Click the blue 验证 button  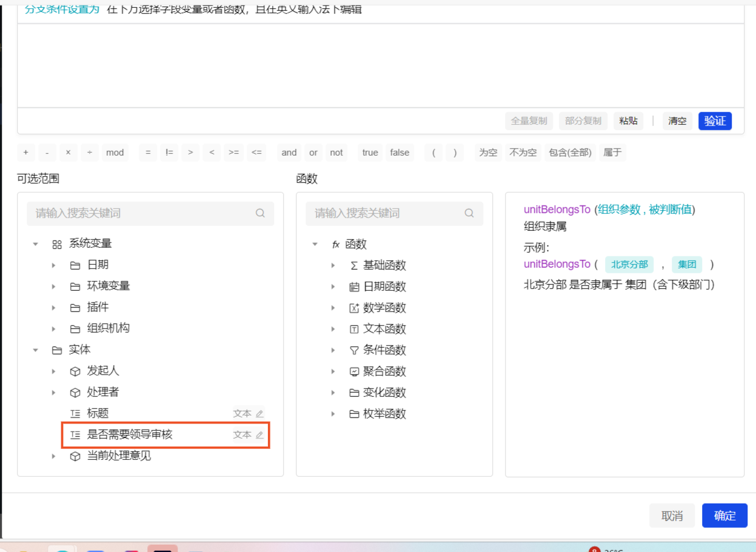[715, 121]
